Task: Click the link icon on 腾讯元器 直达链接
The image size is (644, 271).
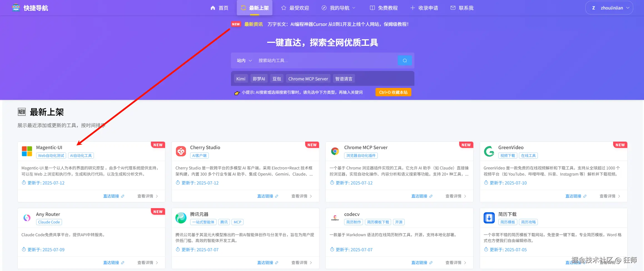Action: coord(277,263)
